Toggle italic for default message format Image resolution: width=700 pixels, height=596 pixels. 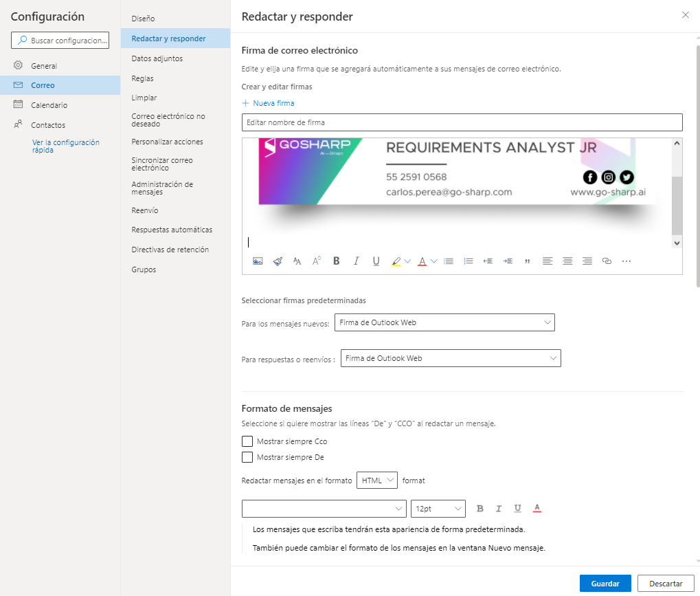click(499, 509)
